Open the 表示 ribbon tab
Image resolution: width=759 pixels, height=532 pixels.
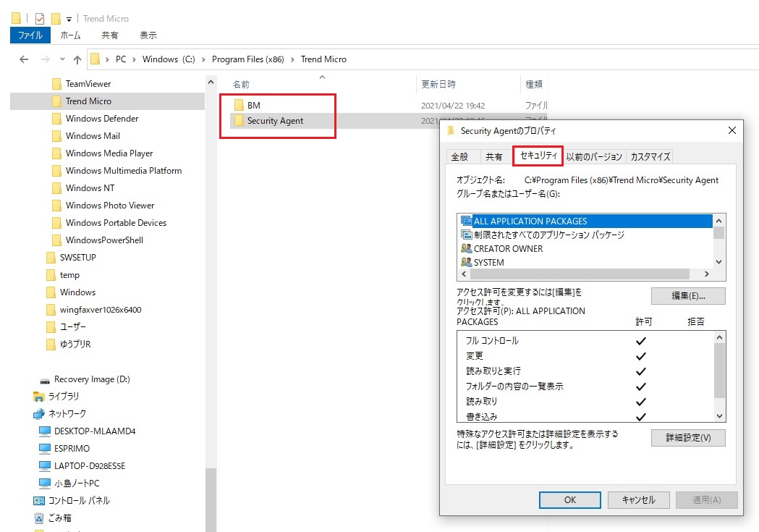pos(148,35)
